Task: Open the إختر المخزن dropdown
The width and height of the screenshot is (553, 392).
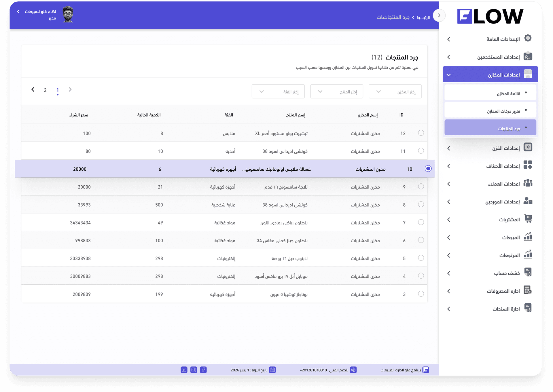Action: [x=395, y=91]
